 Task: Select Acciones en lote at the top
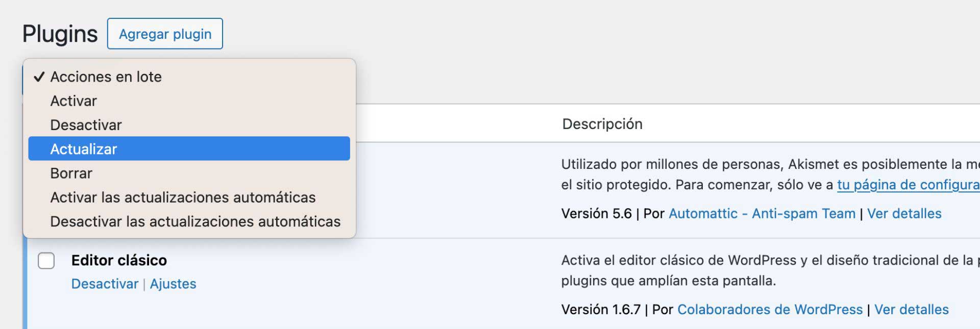(x=106, y=77)
